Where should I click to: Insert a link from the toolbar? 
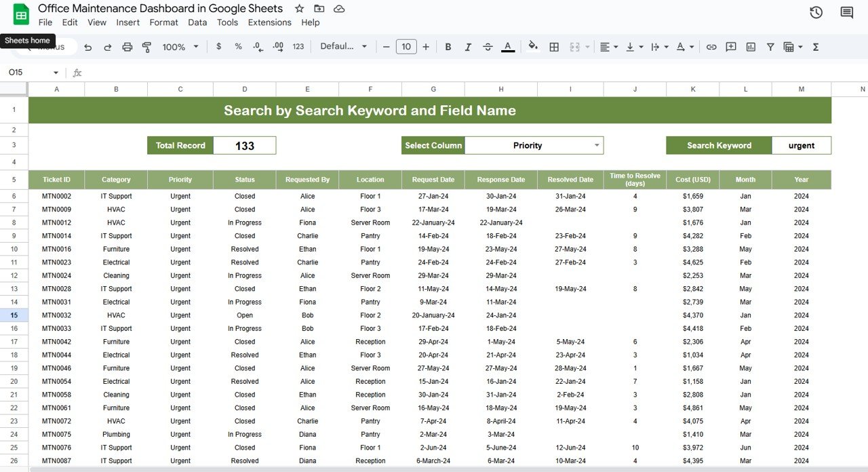click(x=711, y=47)
